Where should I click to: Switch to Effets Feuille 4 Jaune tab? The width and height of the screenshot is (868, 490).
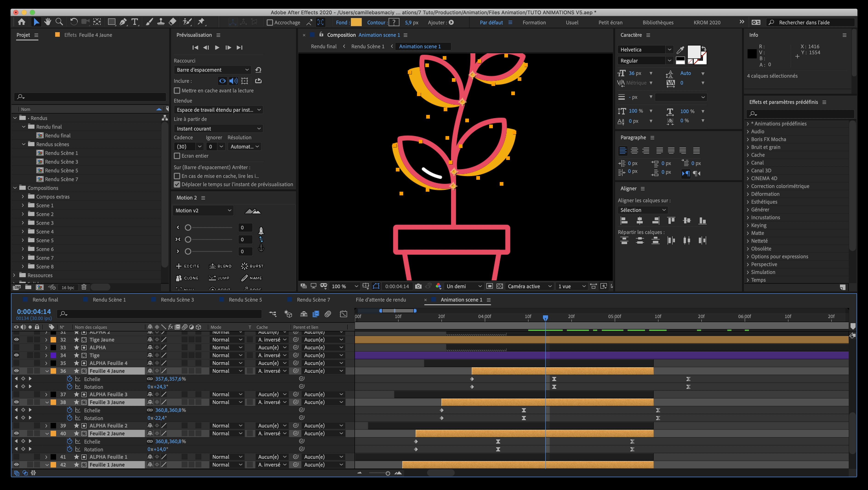tap(88, 35)
